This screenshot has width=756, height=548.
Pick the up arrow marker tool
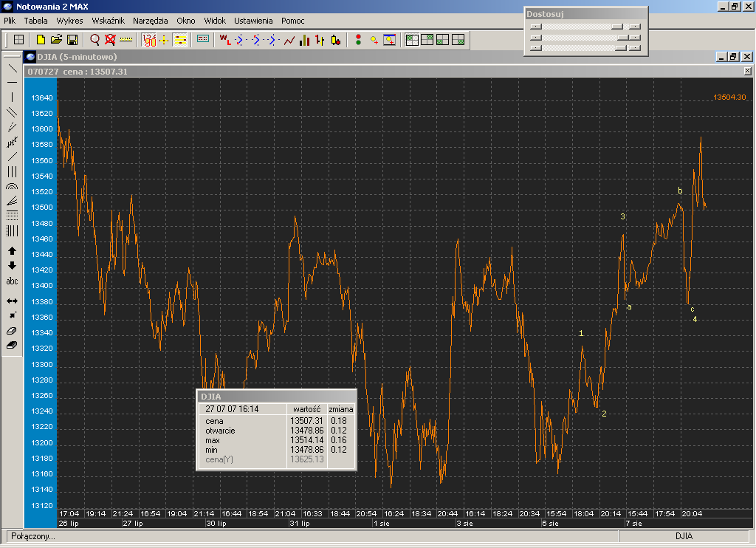(x=12, y=251)
